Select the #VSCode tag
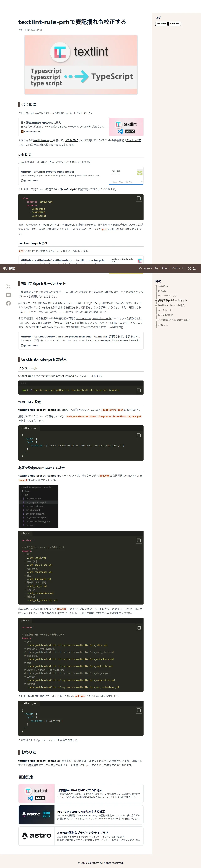The width and height of the screenshot is (201, 868). [x=175, y=24]
